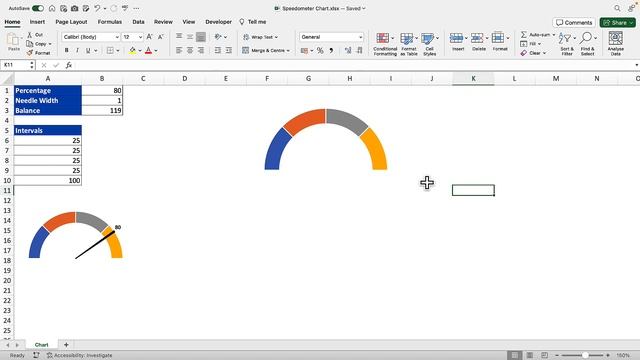Toggle Italic formatting
The height and width of the screenshot is (360, 640).
point(77,51)
